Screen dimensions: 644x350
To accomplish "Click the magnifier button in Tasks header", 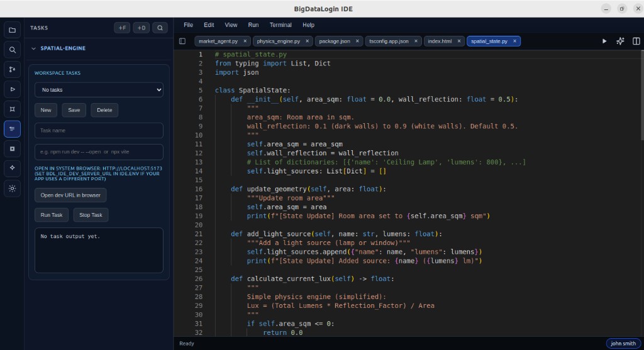I will click(160, 28).
